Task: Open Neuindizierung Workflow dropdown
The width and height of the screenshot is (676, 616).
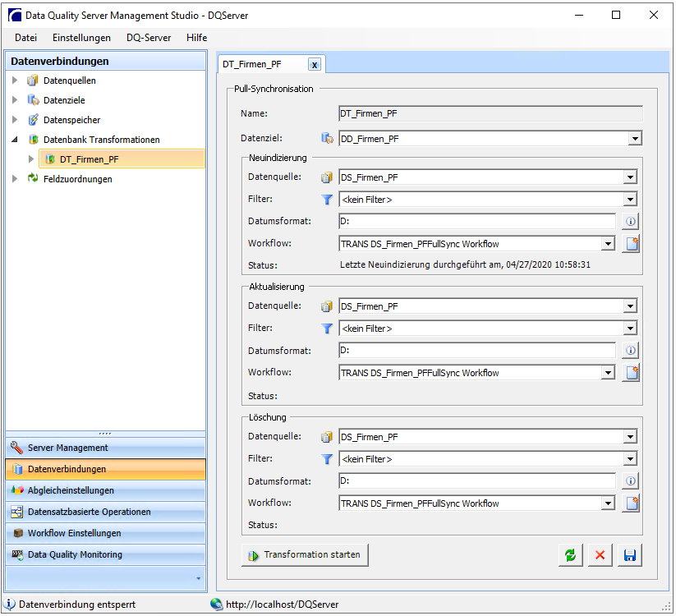Action: click(608, 244)
